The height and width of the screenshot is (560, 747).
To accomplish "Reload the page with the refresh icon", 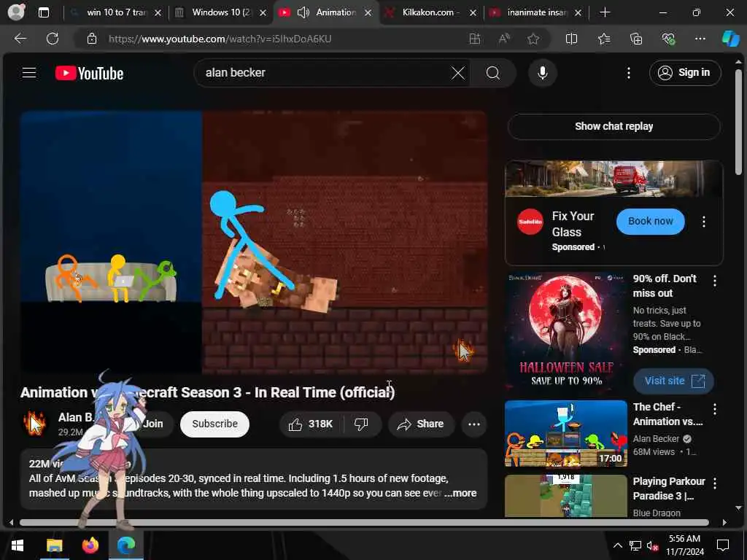I will 53,39.
